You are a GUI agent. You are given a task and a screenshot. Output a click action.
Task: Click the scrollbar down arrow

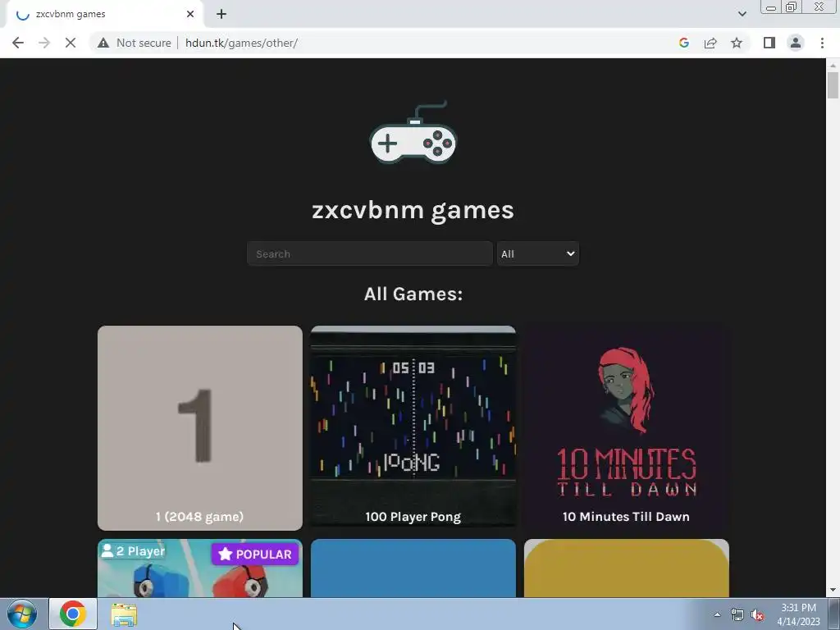[833, 591]
